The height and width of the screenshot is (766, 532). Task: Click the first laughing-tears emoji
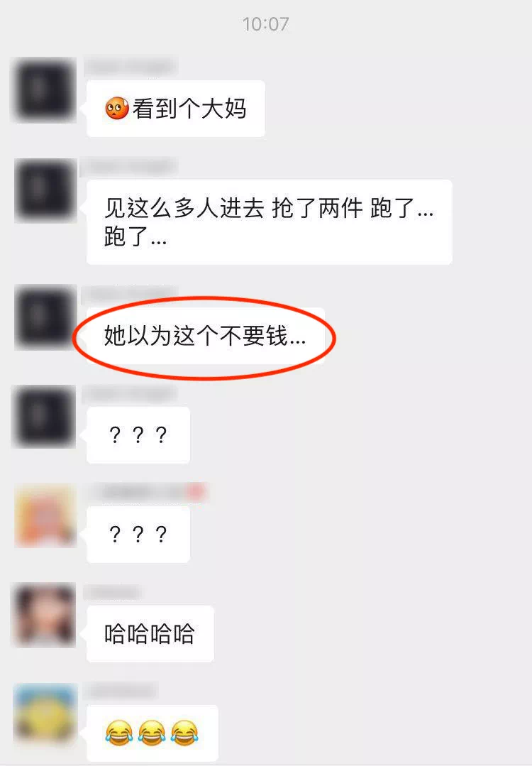coord(119,733)
